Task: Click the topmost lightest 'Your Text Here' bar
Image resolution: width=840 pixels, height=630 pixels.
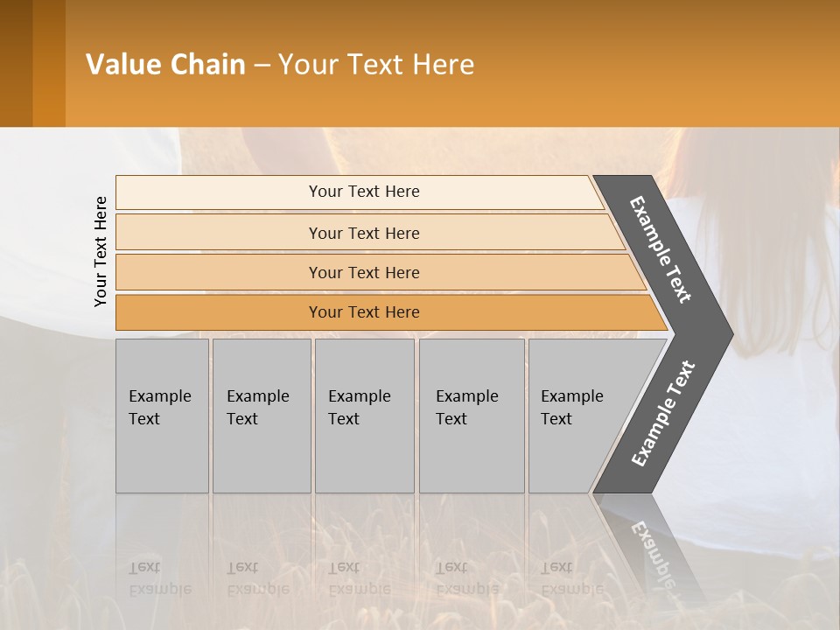Action: point(364,192)
